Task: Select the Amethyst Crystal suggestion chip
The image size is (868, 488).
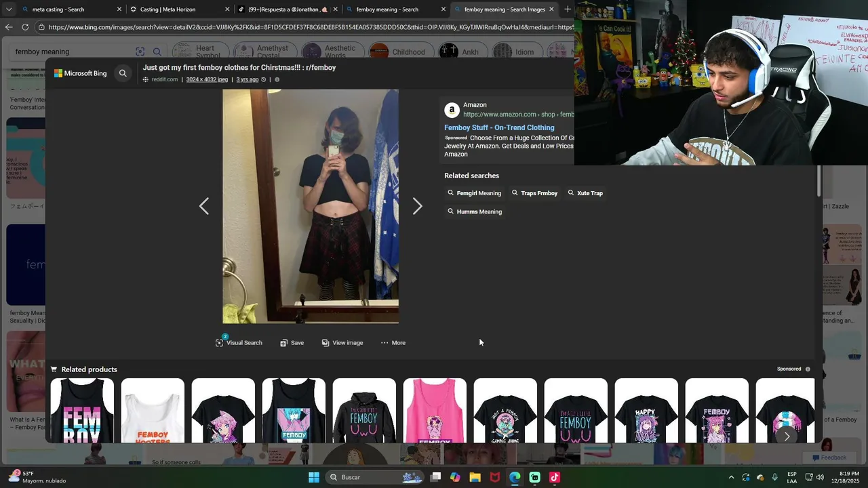Action: point(262,52)
